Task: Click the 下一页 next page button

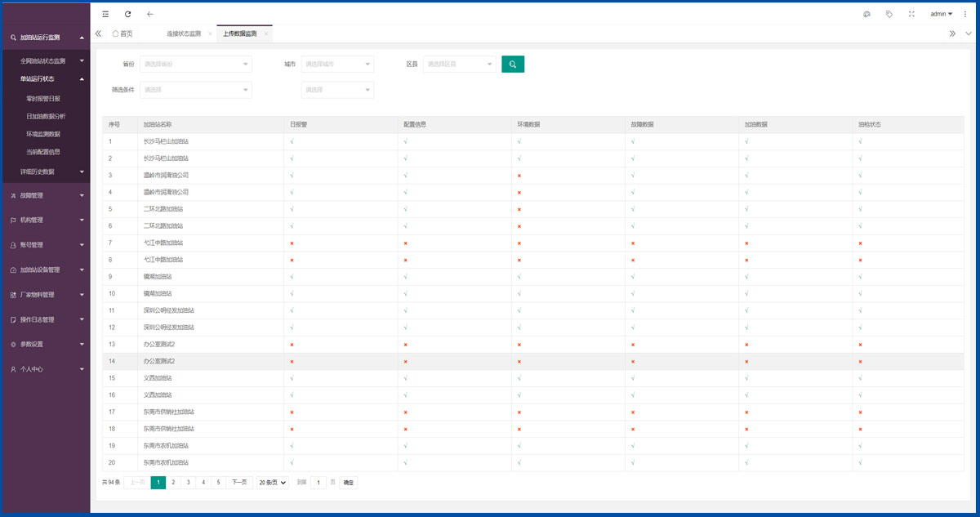Action: [239, 483]
